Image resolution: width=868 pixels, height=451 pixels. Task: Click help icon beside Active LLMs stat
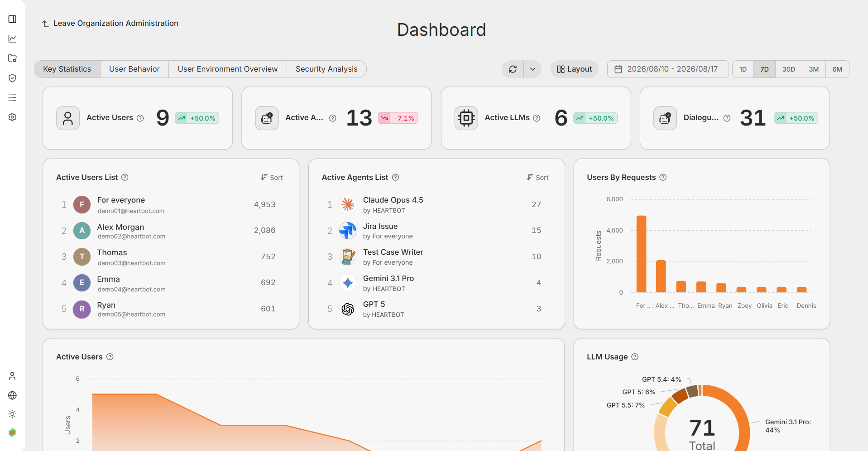[537, 118]
